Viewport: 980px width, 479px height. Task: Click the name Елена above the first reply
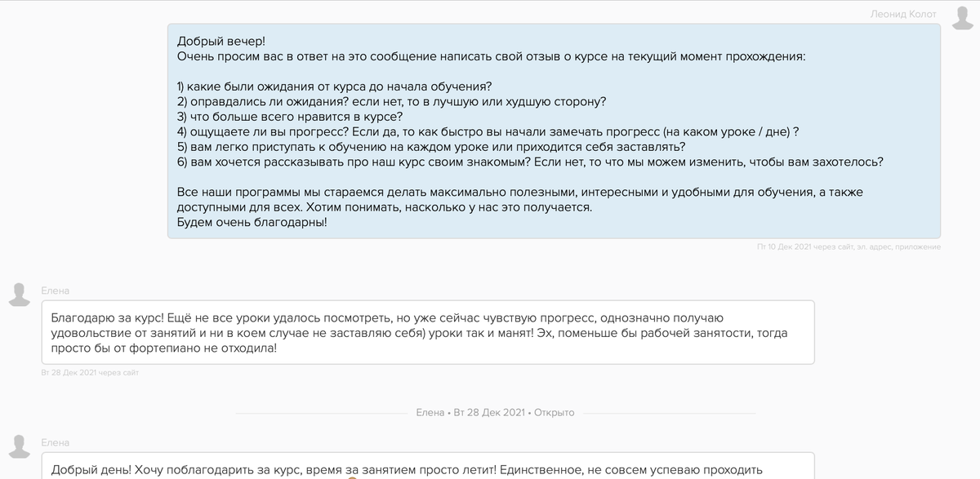(x=56, y=291)
